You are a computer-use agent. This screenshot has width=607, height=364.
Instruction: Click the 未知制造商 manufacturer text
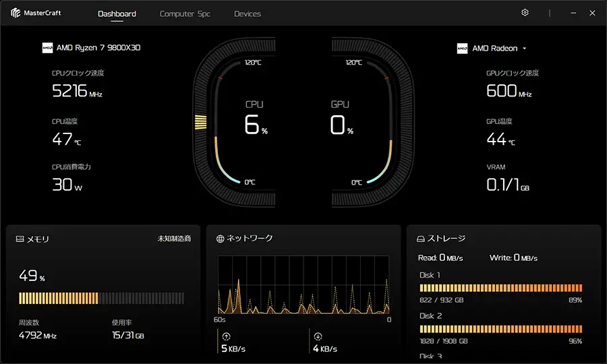tap(174, 239)
